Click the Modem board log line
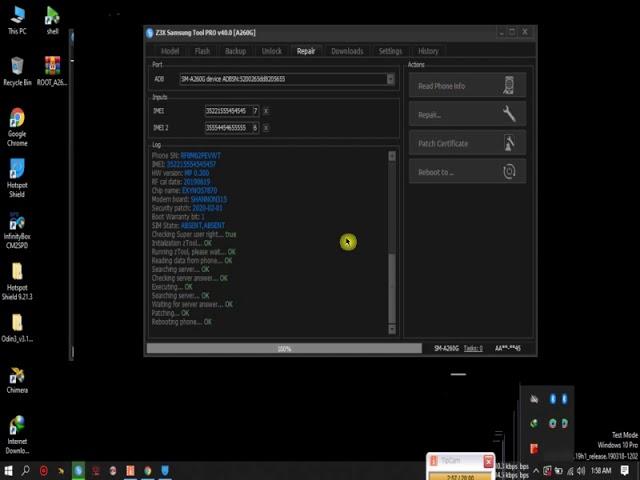The image size is (640, 480). [x=189, y=199]
